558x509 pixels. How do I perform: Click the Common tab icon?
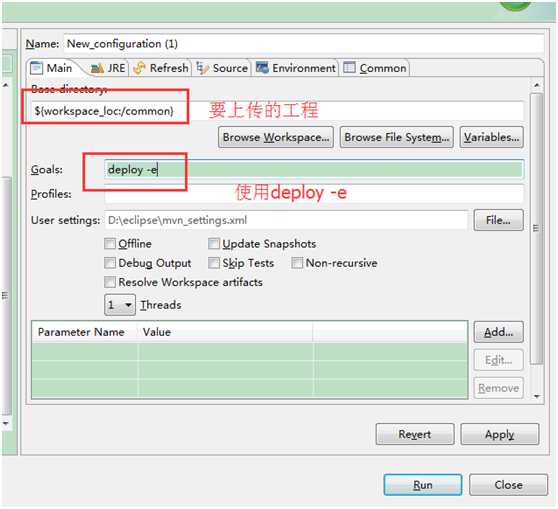(349, 67)
